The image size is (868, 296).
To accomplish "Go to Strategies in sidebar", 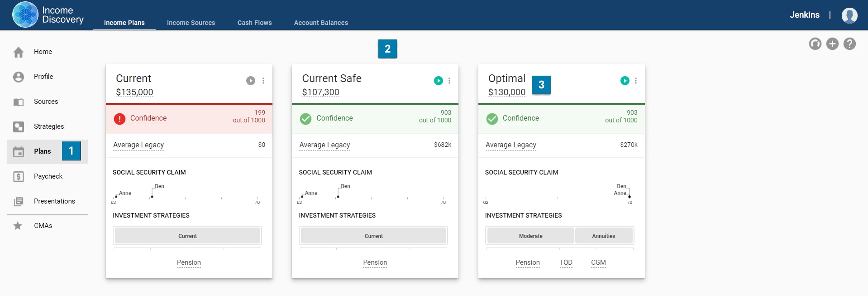I will click(49, 126).
